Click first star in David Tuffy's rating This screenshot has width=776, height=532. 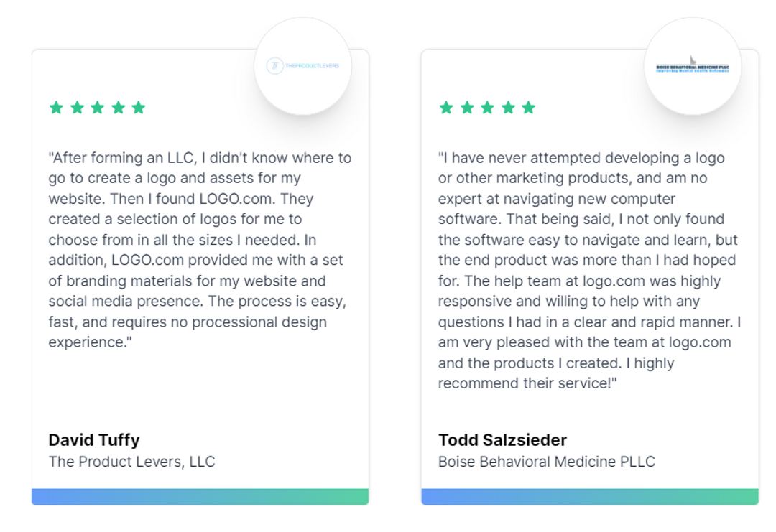57,107
